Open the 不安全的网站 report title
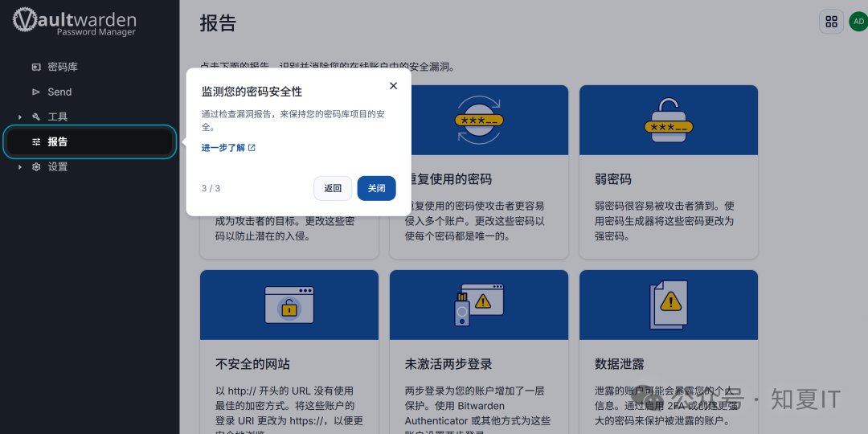Screen dimensions: 868x434 [x=252, y=364]
